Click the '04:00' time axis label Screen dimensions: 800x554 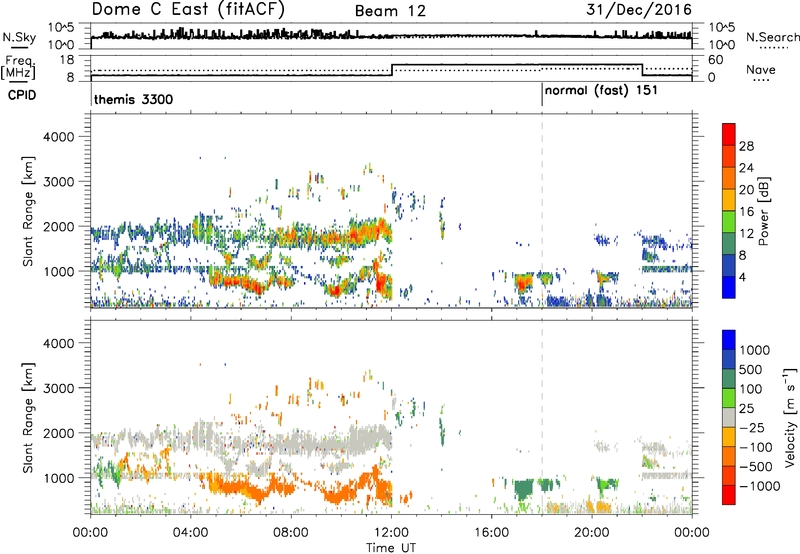[190, 533]
